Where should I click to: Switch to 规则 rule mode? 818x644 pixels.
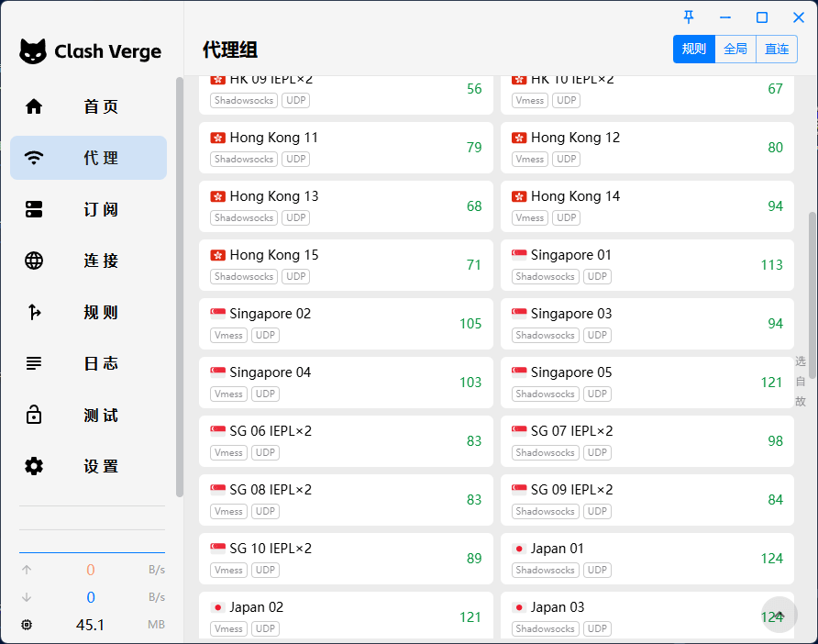tap(693, 50)
